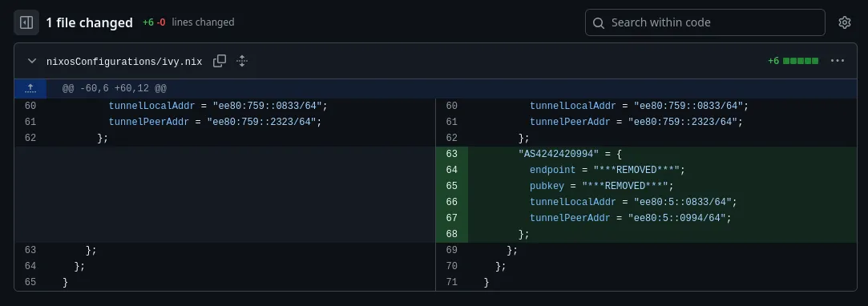Click the search magnifier icon

click(x=599, y=22)
